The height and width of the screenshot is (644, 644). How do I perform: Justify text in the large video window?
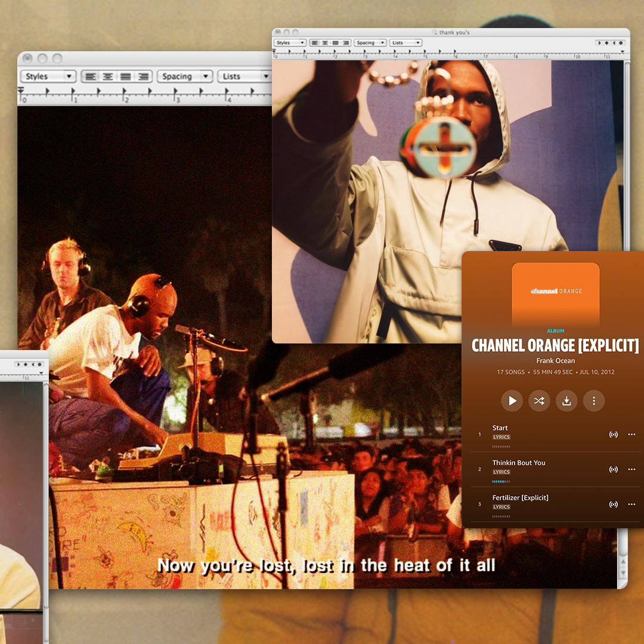tap(126, 76)
